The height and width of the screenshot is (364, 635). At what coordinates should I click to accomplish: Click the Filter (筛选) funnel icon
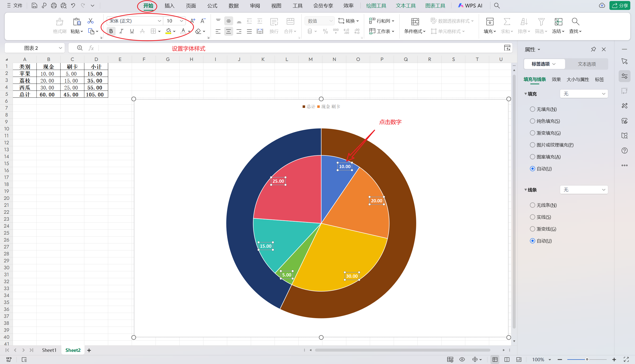pyautogui.click(x=541, y=22)
